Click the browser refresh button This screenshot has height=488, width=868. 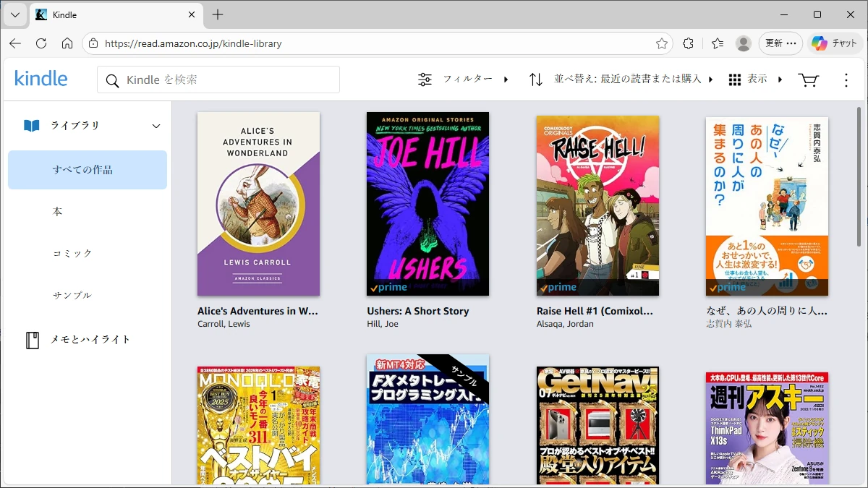41,43
